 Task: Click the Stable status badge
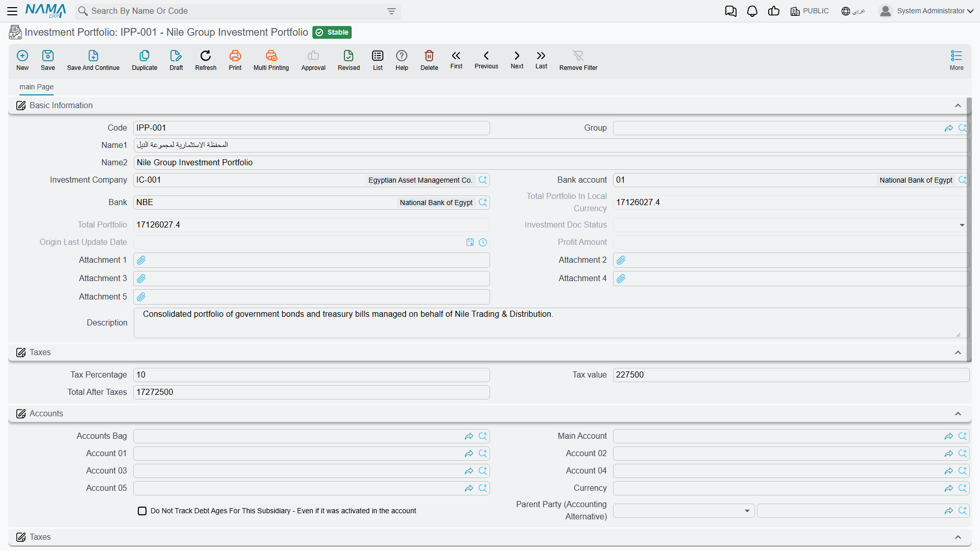[x=332, y=33]
